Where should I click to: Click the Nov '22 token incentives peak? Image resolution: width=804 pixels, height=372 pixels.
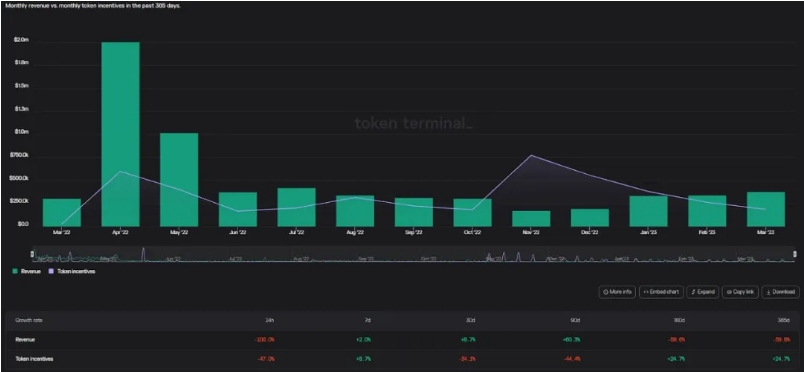531,155
